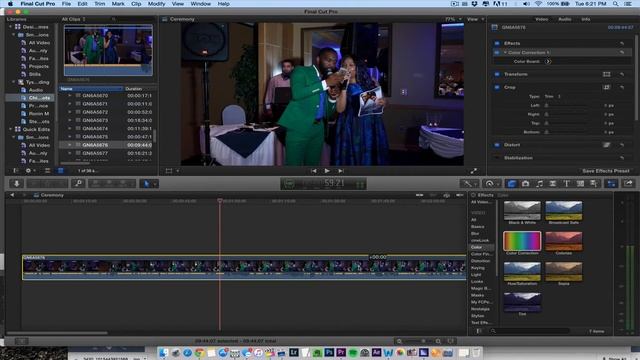Click the Import Media arrow button
640x360 pixels.
[17, 184]
